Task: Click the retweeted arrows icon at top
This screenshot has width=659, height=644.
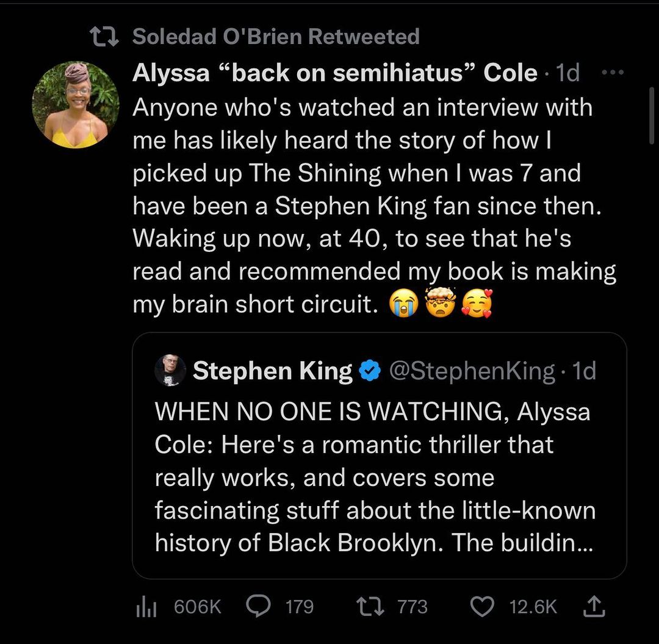Action: pyautogui.click(x=101, y=37)
